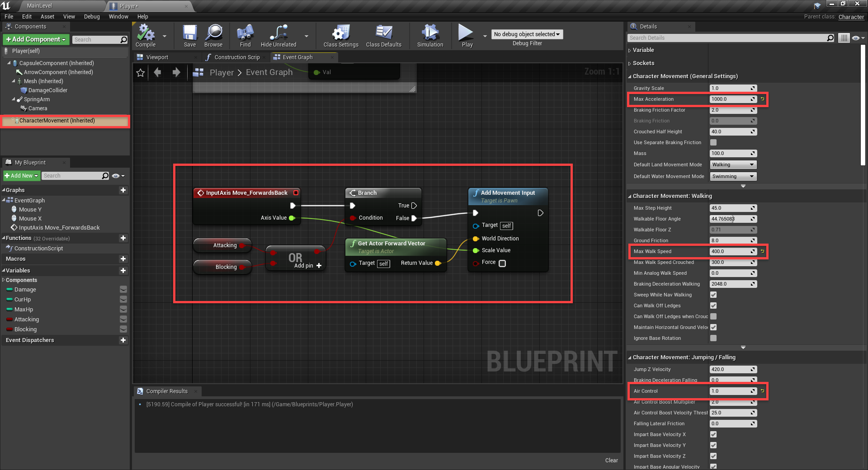Toggle Hide Unrelated nodes
Image resolution: width=868 pixels, height=470 pixels.
click(x=278, y=36)
